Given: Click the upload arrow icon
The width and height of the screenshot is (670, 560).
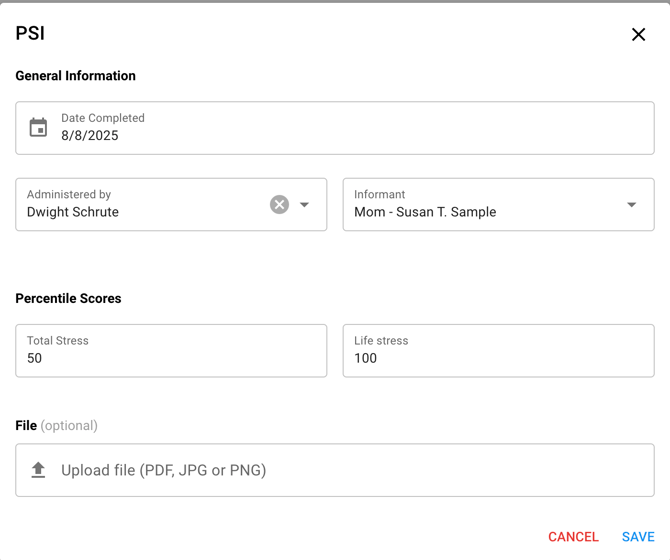Looking at the screenshot, I should (x=38, y=470).
